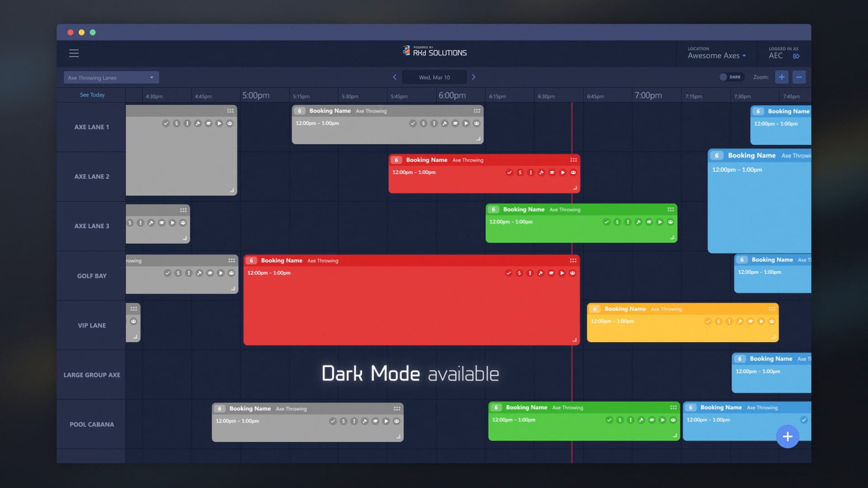Select the Pool Cabana row label

point(92,424)
